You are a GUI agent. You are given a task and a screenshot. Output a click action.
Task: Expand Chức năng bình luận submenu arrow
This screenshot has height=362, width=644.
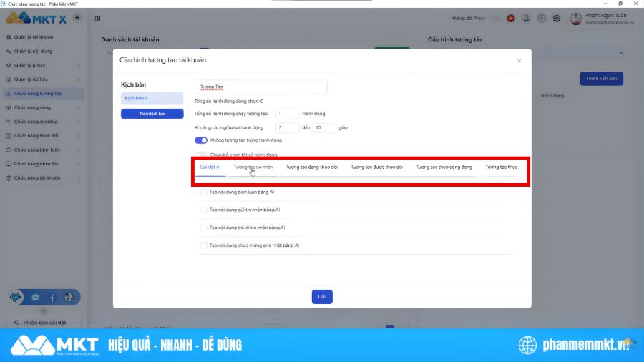coord(79,150)
